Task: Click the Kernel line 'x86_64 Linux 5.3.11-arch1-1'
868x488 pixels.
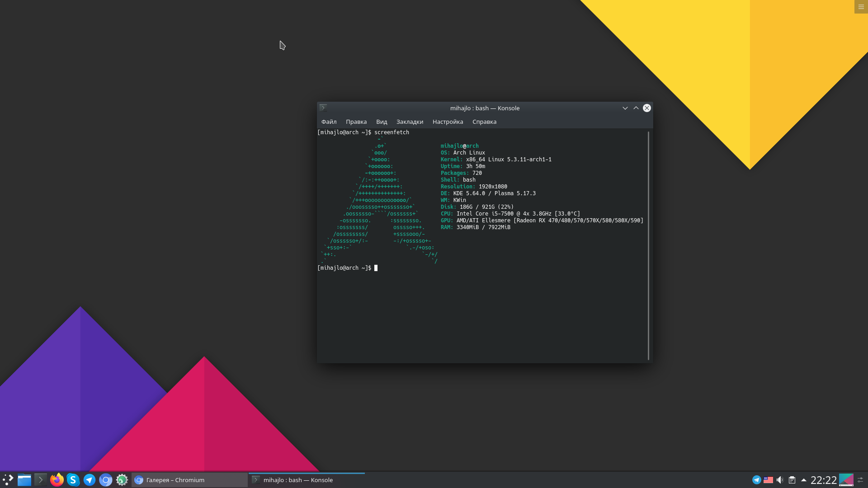Action: 496,160
